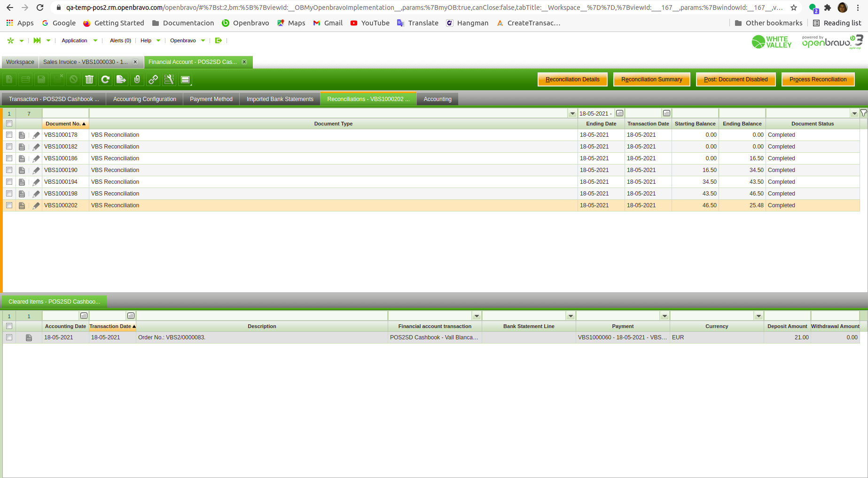868x478 pixels.
Task: Switch to the Workspace tab
Action: point(20,62)
